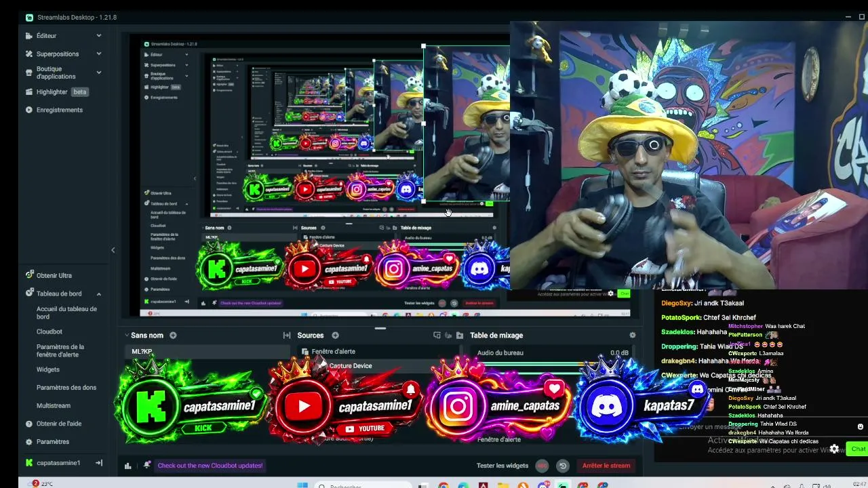Viewport: 868px width, 488px height.
Task: Open scene transitions icon next to Sources
Action: pyautogui.click(x=287, y=335)
